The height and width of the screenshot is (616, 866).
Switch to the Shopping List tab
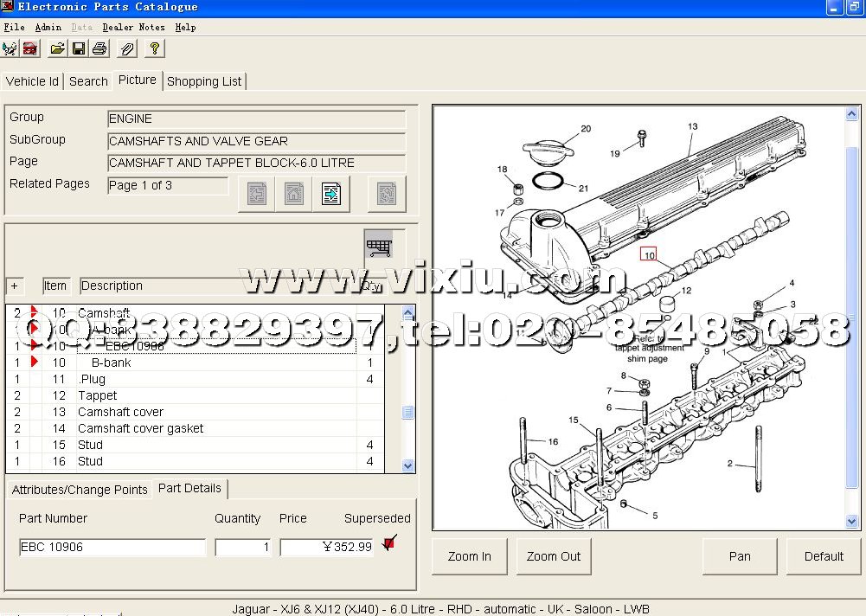(204, 81)
